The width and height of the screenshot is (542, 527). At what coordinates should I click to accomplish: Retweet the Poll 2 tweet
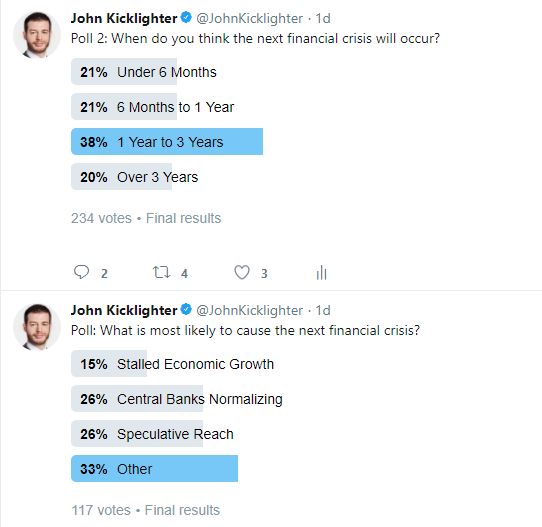coord(162,272)
